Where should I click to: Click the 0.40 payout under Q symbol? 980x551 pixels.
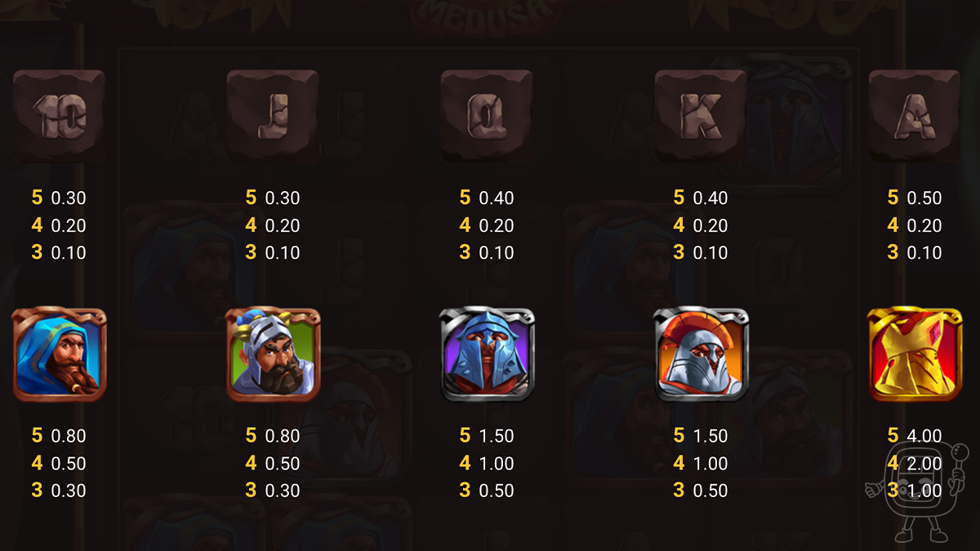(497, 198)
